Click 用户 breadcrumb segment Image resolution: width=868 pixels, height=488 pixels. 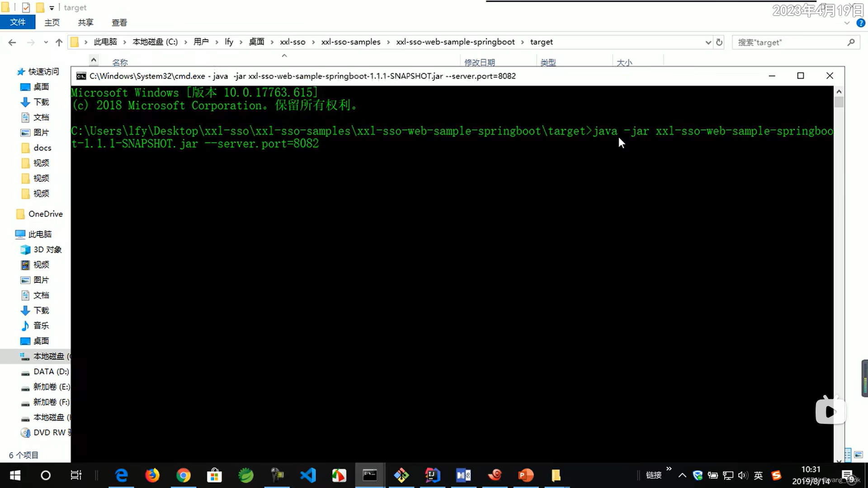(x=201, y=42)
